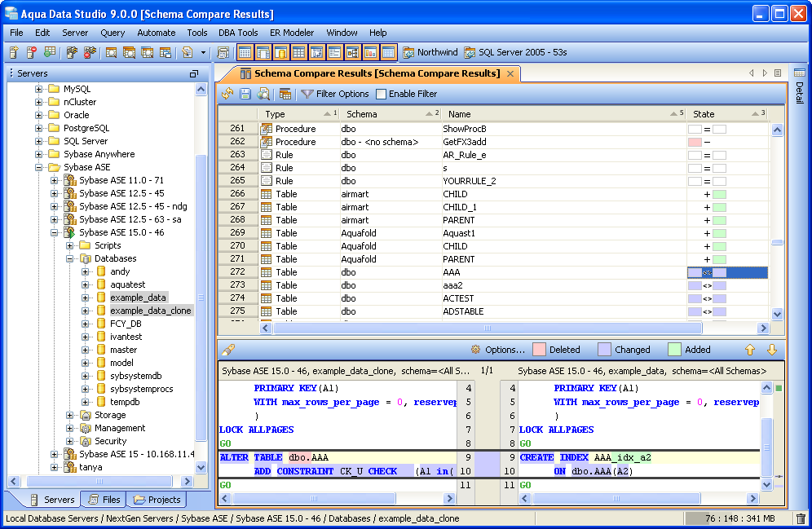This screenshot has width=812, height=529.
Task: Jump to previous difference with up arrow
Action: point(750,350)
